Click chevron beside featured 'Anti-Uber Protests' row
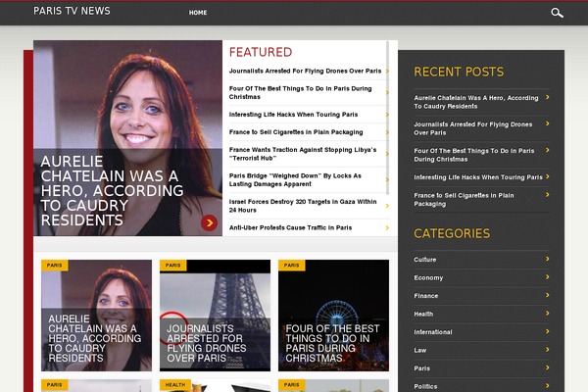588x392 pixels. pos(387,227)
